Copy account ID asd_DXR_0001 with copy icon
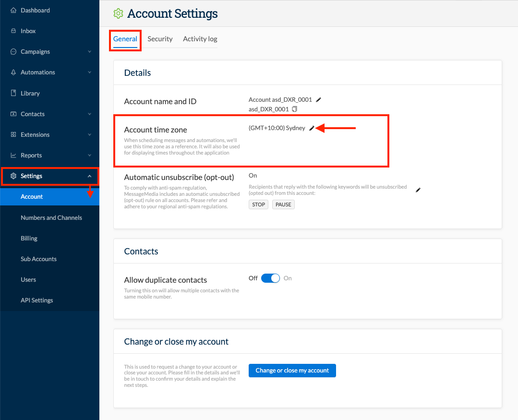 click(294, 109)
